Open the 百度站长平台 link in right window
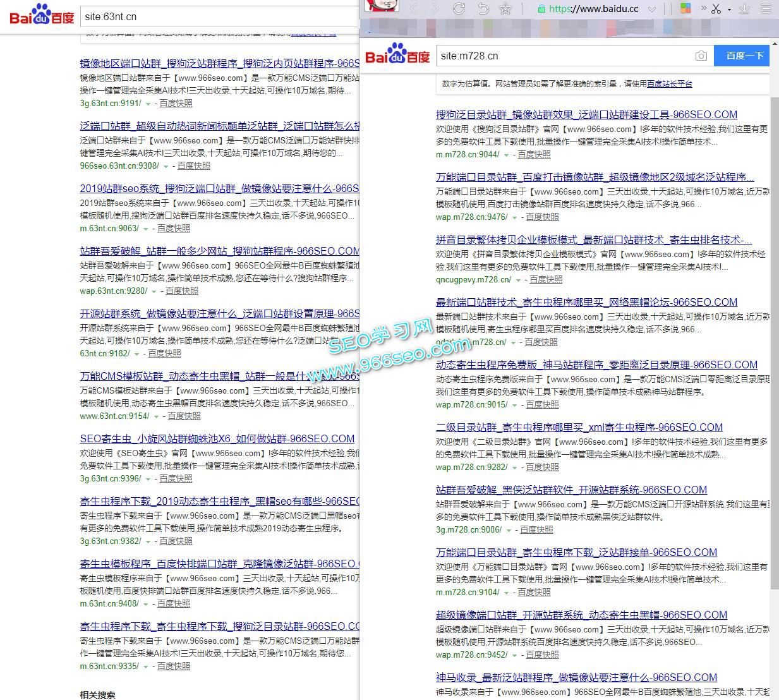779x700 pixels. (669, 83)
